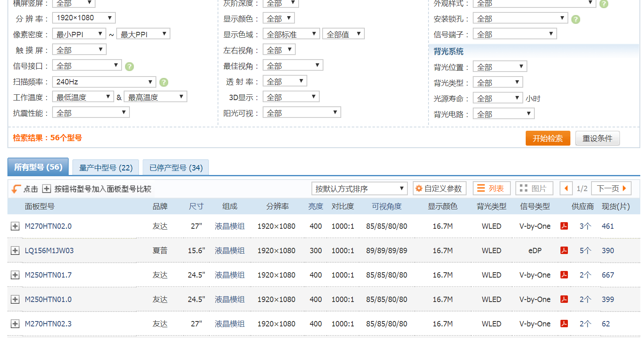This screenshot has width=644, height=338.
Task: Add M270HTN02.0 to comparison with plus button
Action: click(15, 226)
